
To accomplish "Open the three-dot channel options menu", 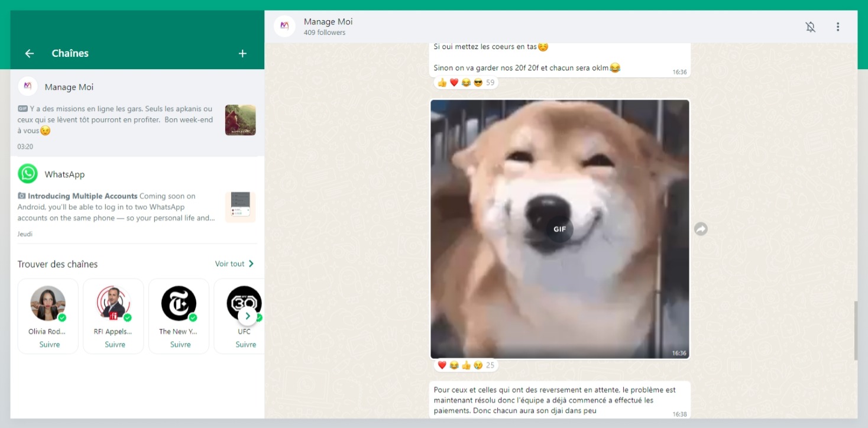I will pyautogui.click(x=838, y=27).
